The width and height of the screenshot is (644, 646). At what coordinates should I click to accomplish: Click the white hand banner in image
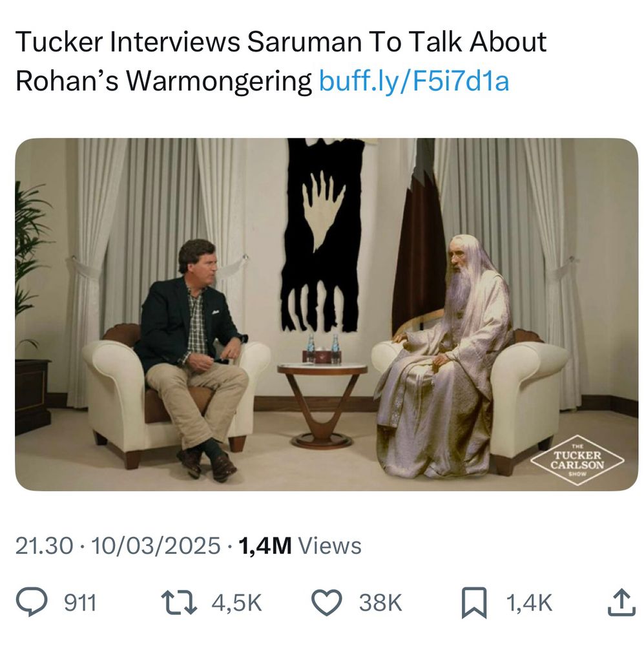tap(322, 235)
